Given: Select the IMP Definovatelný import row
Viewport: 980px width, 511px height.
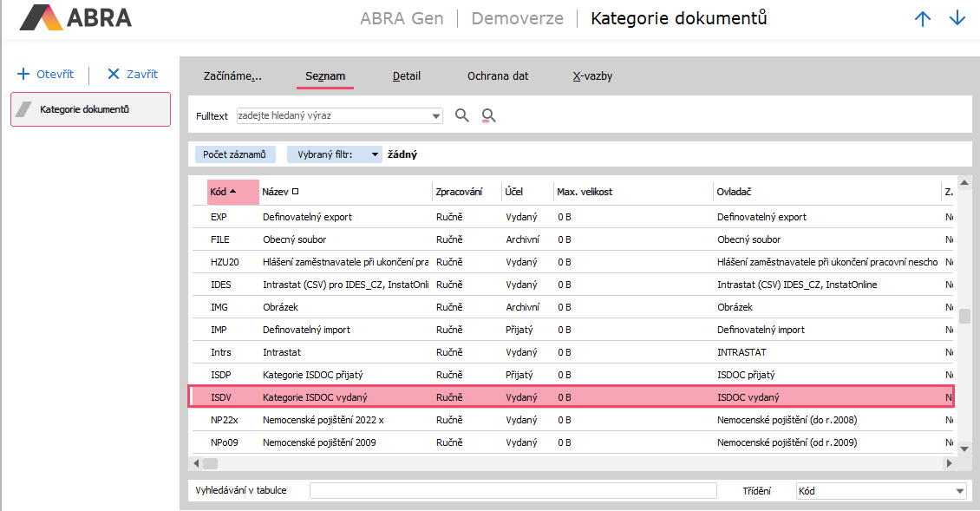Looking at the screenshot, I should (572, 330).
